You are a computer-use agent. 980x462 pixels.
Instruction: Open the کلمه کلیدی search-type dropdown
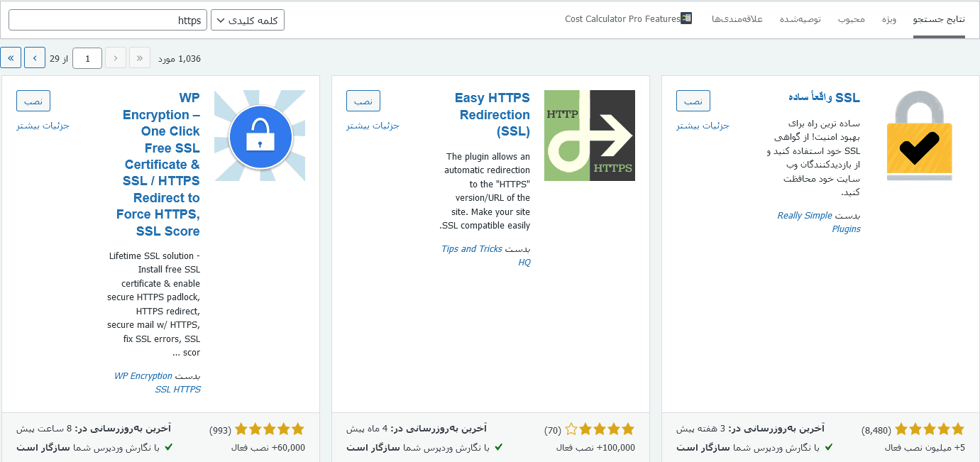(248, 20)
